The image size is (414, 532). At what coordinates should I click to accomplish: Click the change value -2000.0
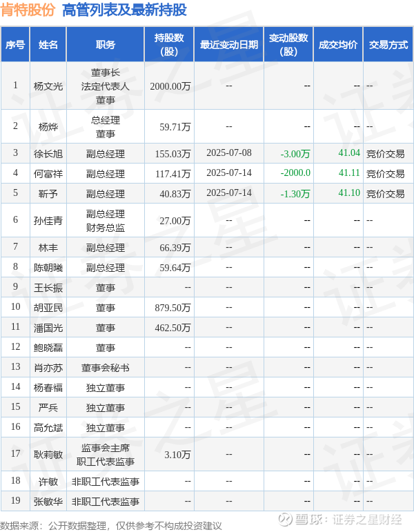tap(295, 173)
